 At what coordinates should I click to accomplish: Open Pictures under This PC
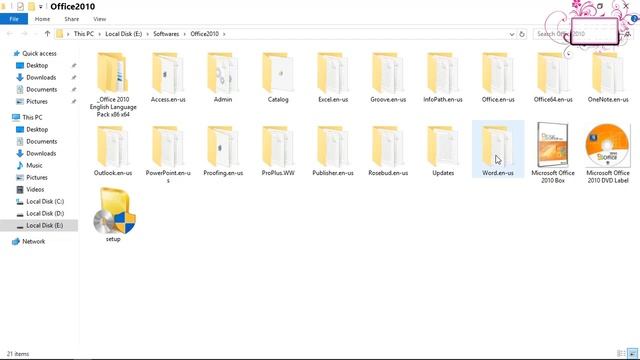(x=37, y=178)
